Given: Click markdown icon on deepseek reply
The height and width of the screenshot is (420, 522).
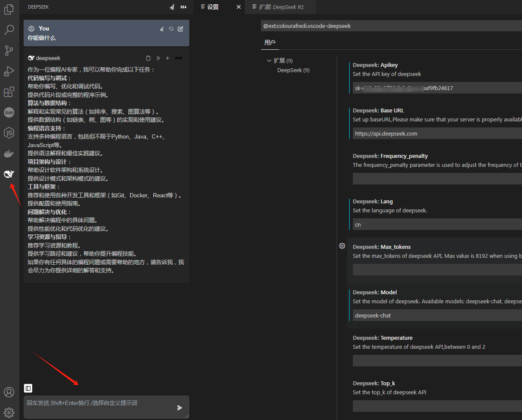Looking at the screenshot, I should click(179, 58).
